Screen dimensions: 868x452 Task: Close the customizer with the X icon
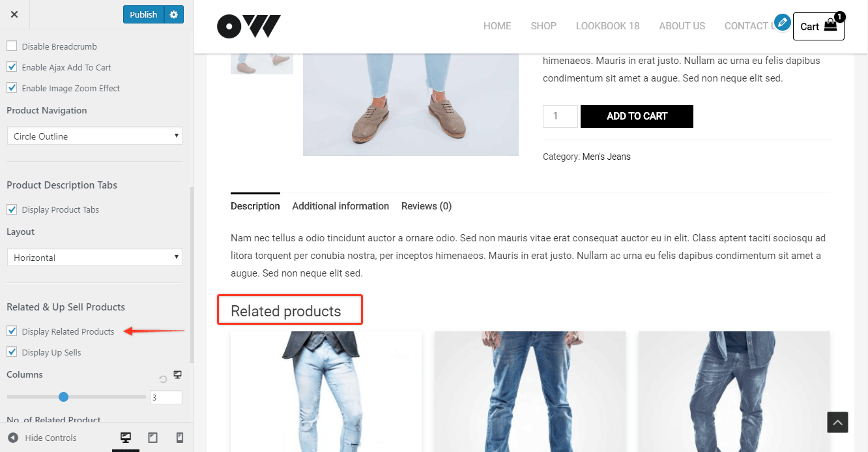tap(14, 14)
